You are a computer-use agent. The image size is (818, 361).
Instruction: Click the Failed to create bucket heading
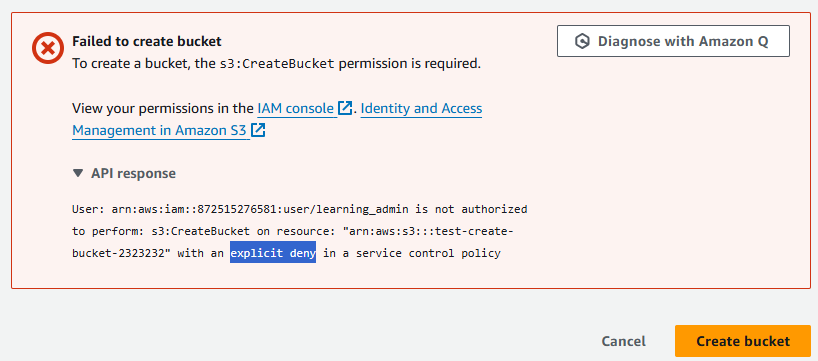(x=147, y=41)
